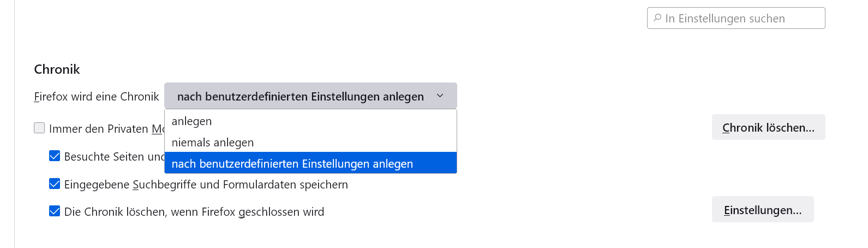Screen dimensions: 868x248
Task: Click the 'Firefox wird eine Chronik' label
Action: pos(97,97)
